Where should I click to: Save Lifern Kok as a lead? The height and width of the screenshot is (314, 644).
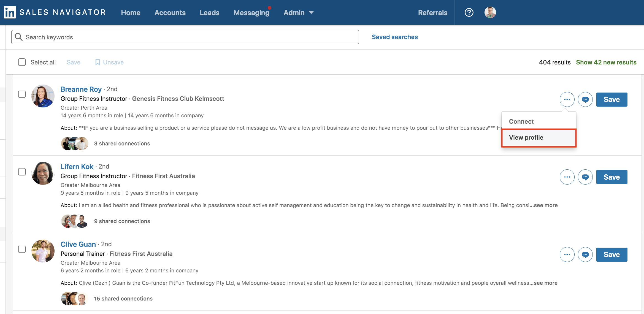point(611,177)
